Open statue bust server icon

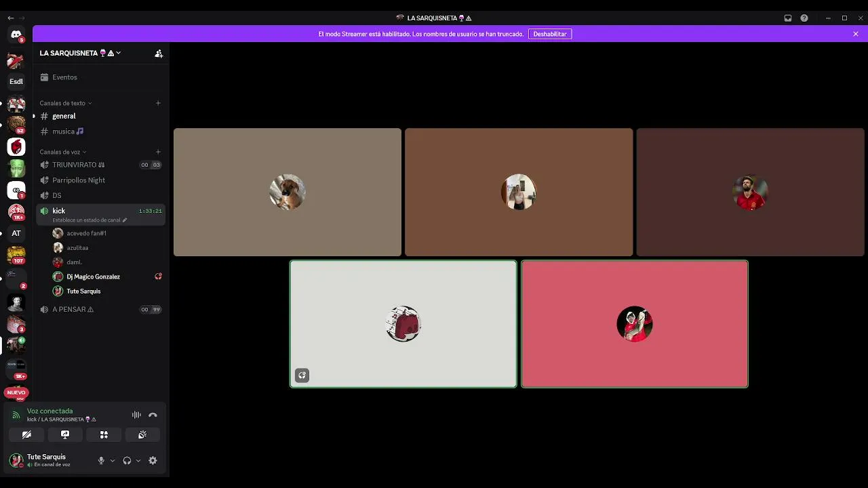16,302
